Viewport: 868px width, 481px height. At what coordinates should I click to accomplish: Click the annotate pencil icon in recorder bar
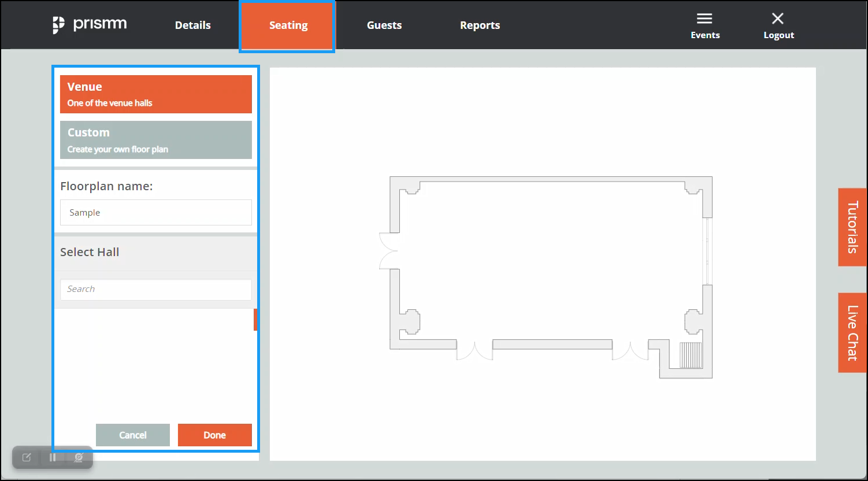(x=27, y=457)
